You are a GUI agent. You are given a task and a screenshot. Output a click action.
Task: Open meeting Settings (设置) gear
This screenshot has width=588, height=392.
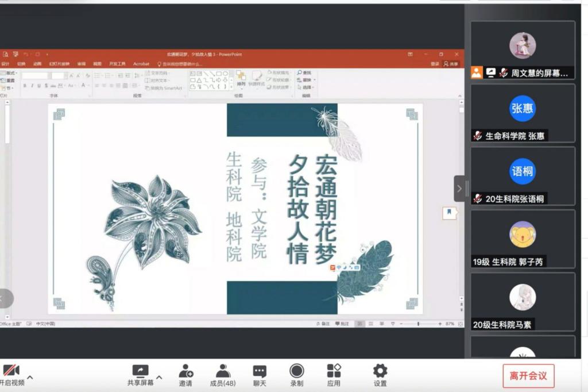click(x=380, y=371)
